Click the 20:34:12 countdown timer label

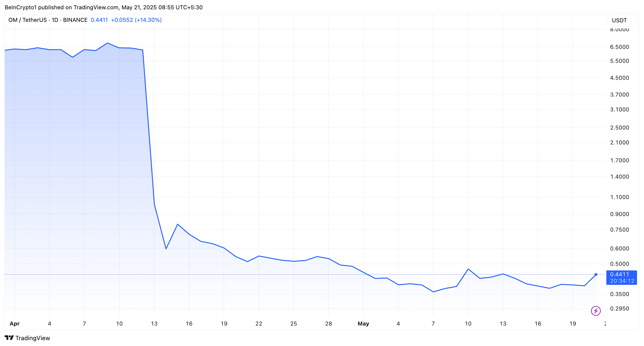click(x=622, y=281)
